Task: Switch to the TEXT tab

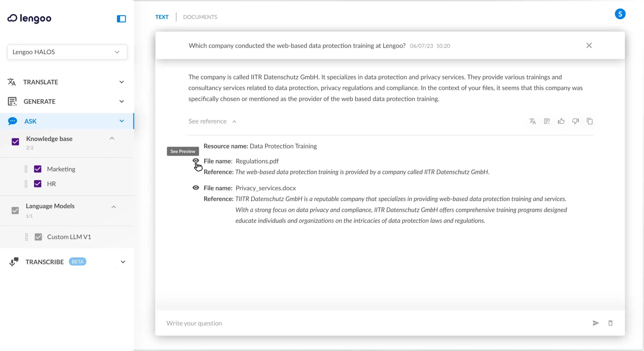Action: click(162, 17)
